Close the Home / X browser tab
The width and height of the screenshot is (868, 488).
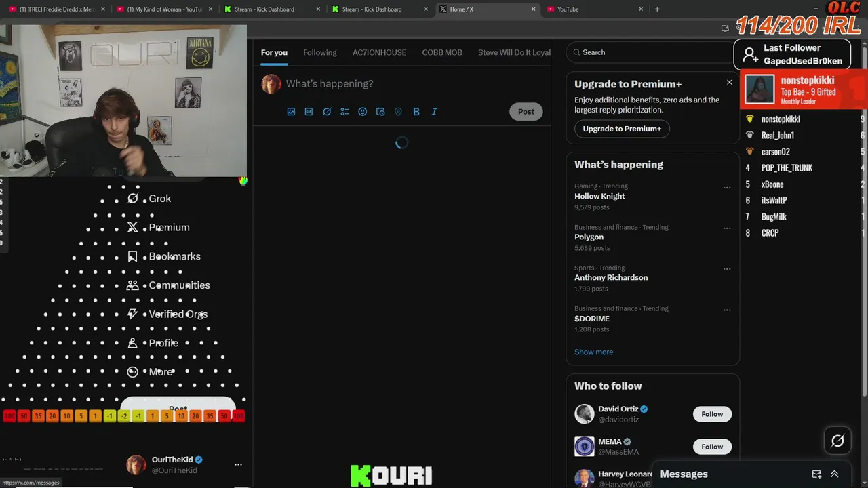[533, 9]
